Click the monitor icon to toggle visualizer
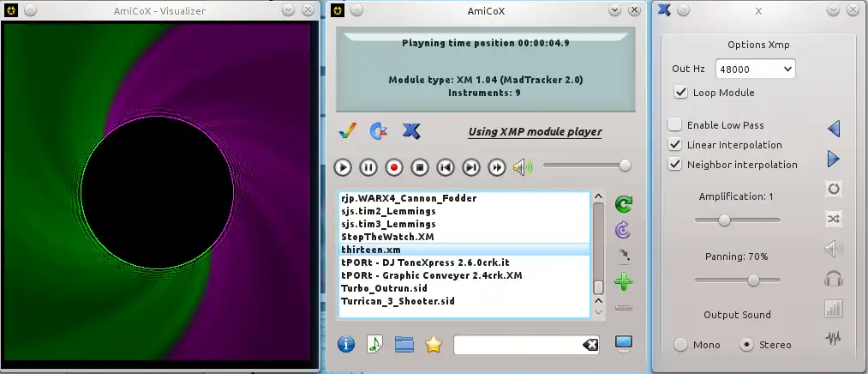Screen dimensions: 868x374 [x=624, y=343]
